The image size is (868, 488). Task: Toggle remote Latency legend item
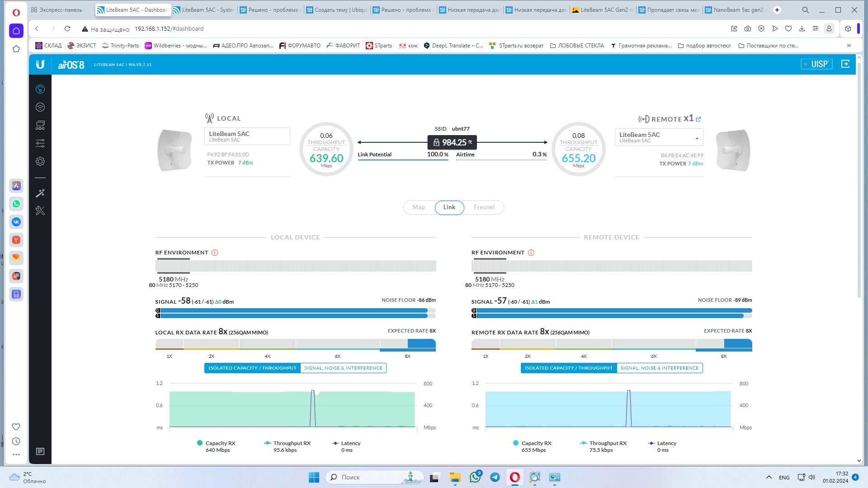662,446
